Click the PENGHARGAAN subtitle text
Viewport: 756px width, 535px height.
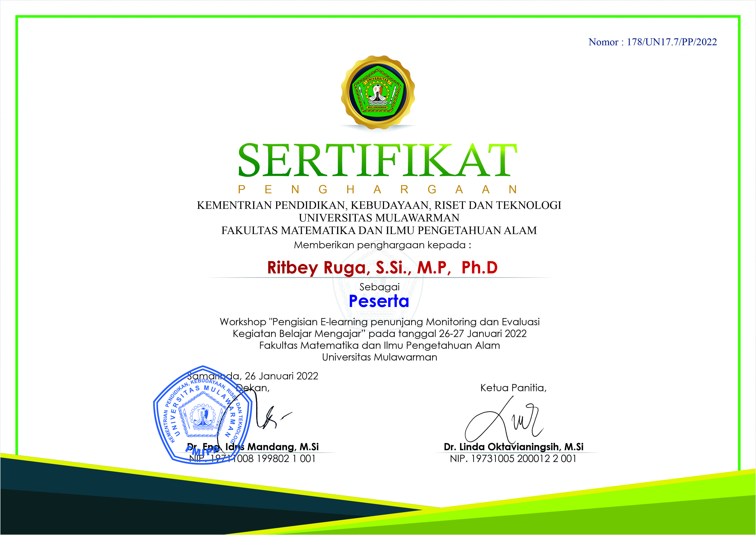tap(377, 190)
